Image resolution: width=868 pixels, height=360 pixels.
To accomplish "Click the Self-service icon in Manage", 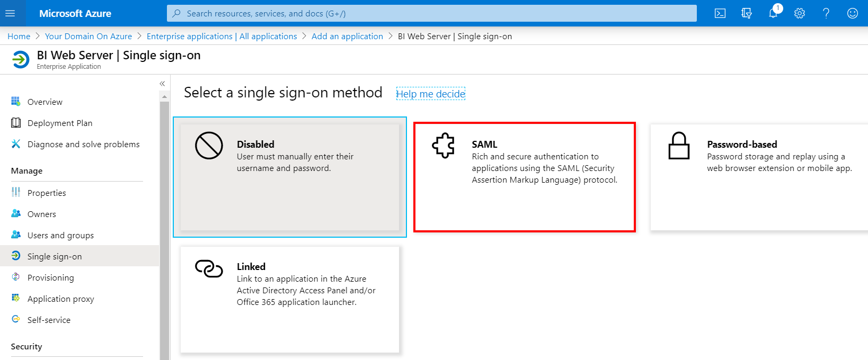I will tap(16, 320).
